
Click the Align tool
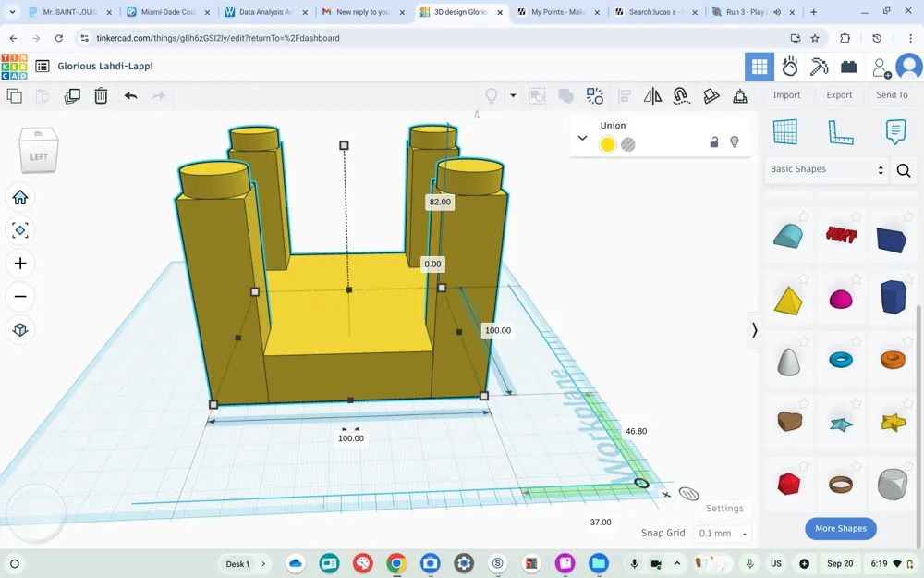click(624, 95)
